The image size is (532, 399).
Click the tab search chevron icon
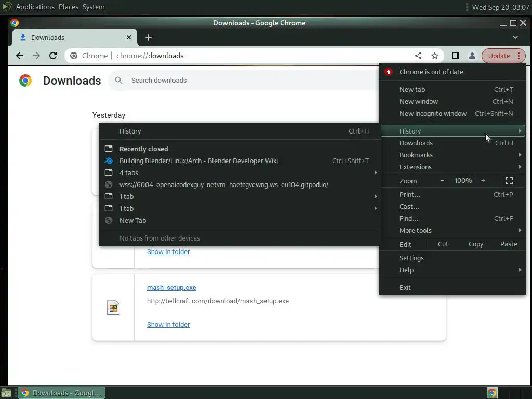coord(515,37)
